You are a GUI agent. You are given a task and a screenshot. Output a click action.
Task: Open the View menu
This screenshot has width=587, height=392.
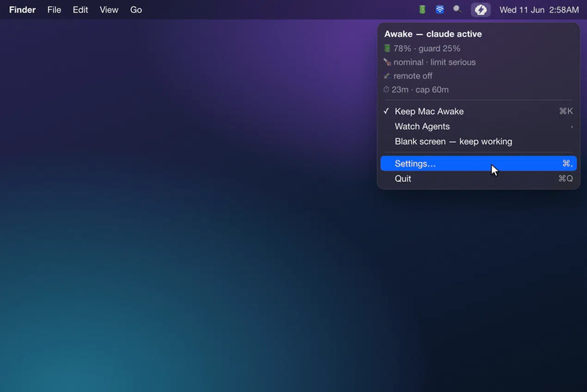tap(109, 10)
